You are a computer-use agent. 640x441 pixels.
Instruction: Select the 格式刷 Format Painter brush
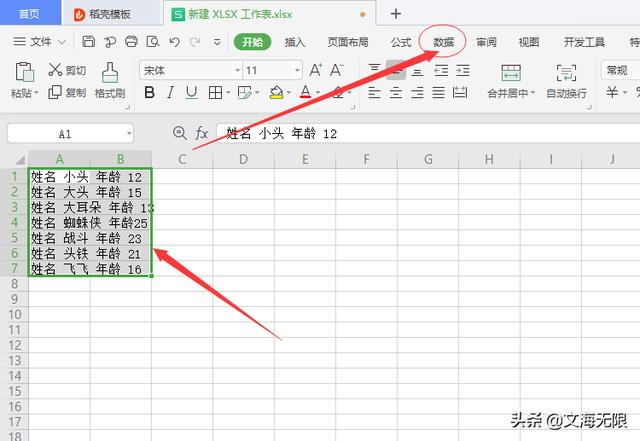[x=110, y=72]
